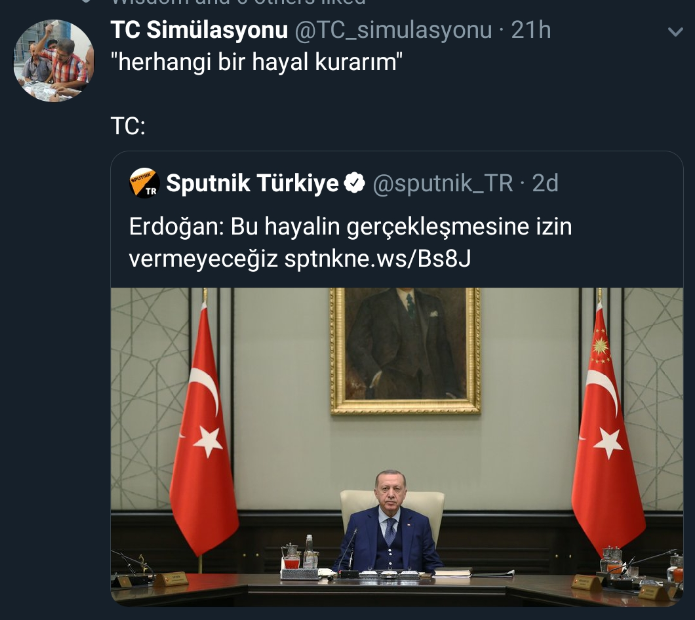Click the Sputnik Türkiye logo avatar
Image resolution: width=695 pixels, height=620 pixels.
(144, 183)
